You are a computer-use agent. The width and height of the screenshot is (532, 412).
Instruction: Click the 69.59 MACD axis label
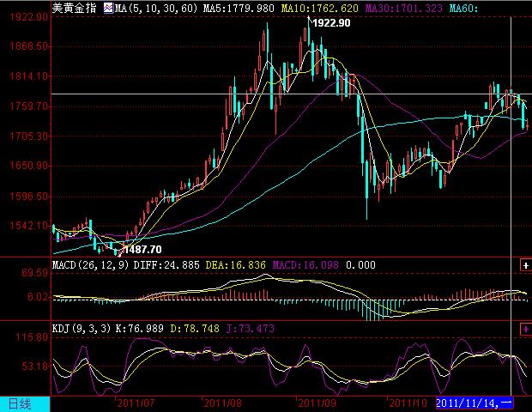35,273
